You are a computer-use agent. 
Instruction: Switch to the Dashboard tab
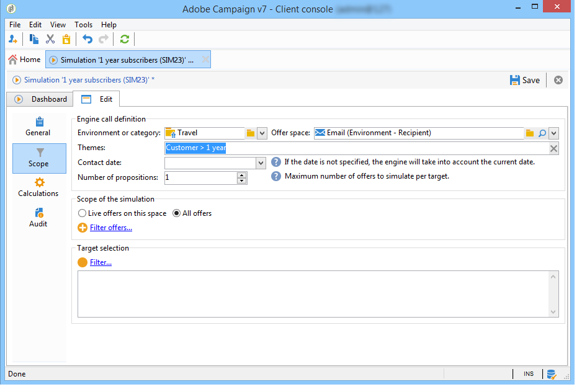click(x=40, y=99)
